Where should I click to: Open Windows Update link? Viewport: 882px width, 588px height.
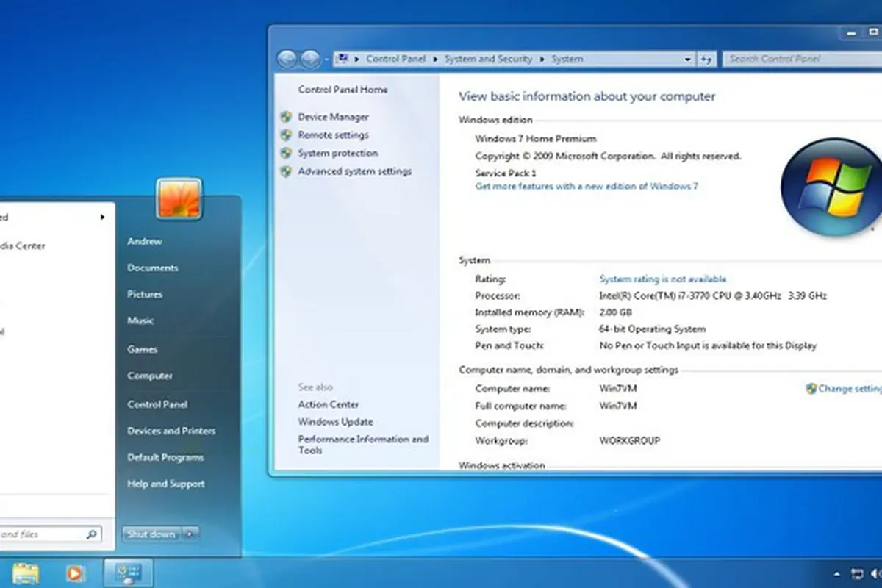pos(335,422)
